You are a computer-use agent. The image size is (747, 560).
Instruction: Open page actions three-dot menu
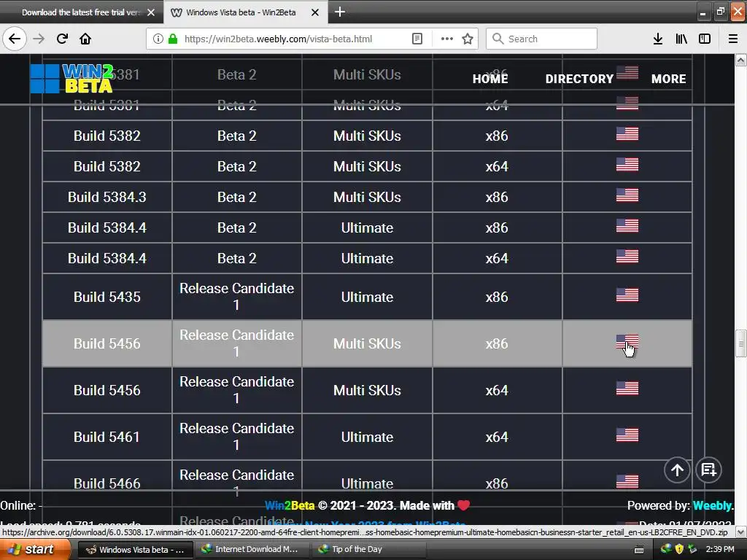(447, 39)
